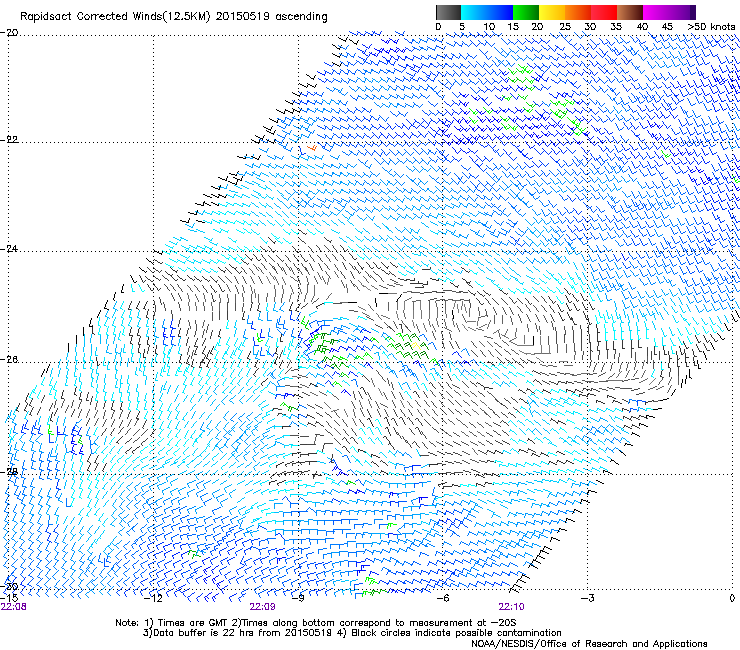
Task: Click the '-26' latitude axis label
Action: (9, 360)
